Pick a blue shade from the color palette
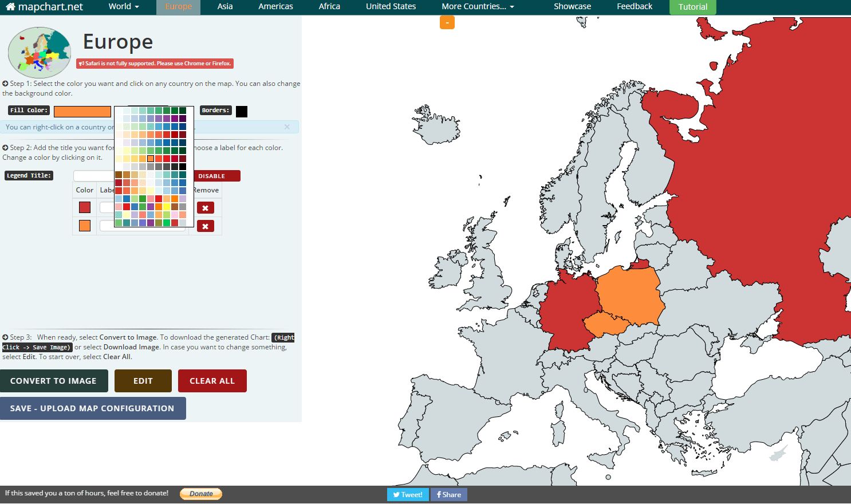851x504 pixels. point(166,142)
